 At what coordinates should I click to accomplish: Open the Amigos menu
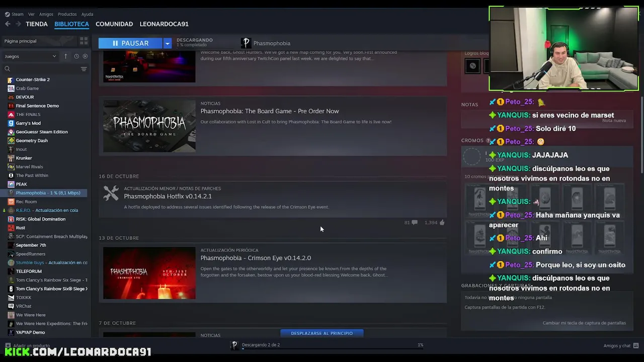coord(46,14)
